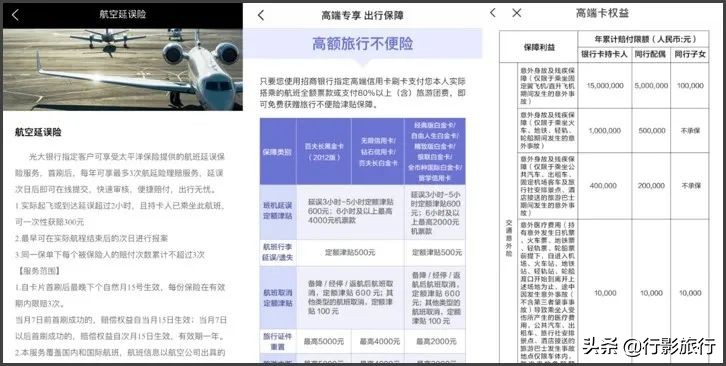
Task: Select the 航空延误险 title in the black header
Action: pos(123,14)
